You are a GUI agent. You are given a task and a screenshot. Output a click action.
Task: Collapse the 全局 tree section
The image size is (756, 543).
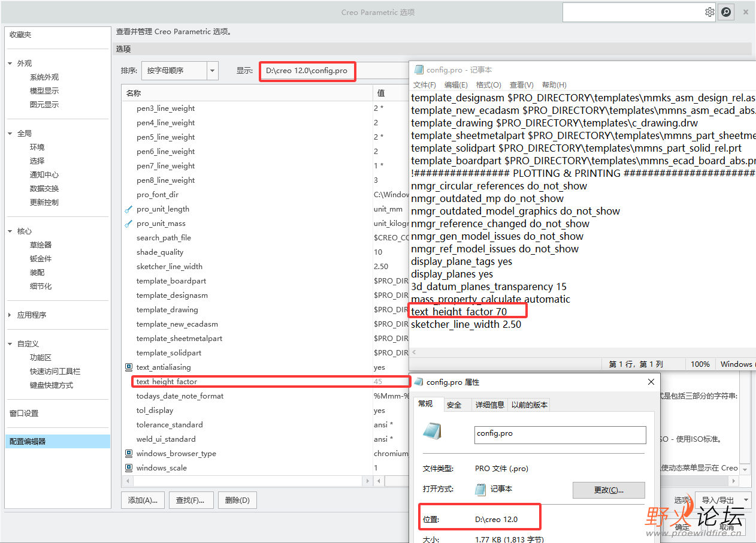click(x=10, y=134)
